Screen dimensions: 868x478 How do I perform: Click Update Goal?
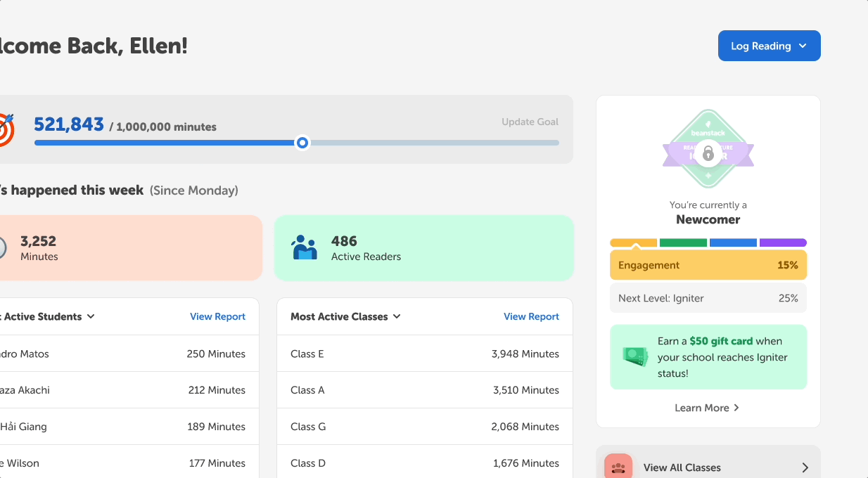pos(530,122)
